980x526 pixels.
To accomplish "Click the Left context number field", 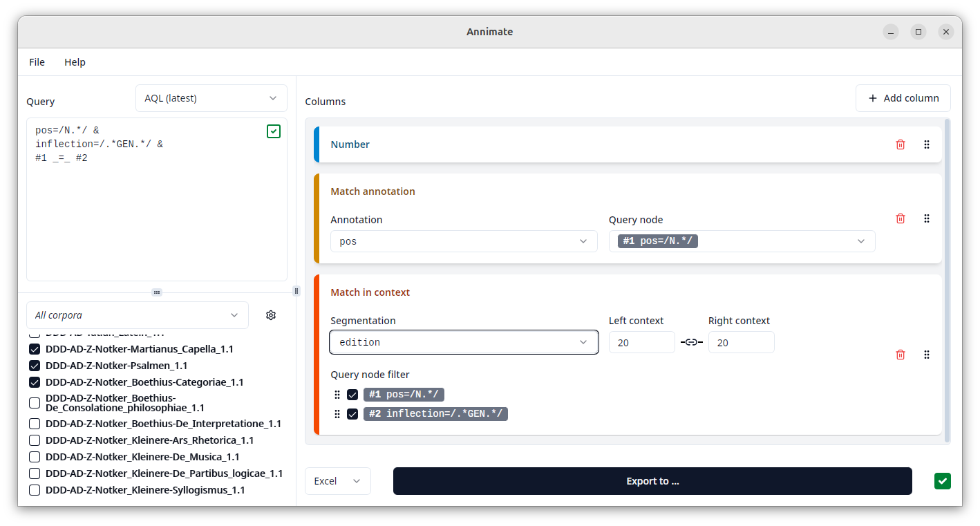I will click(641, 342).
